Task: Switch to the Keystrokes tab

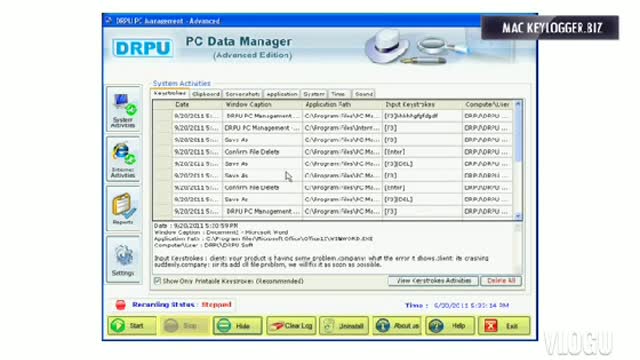Action: (x=170, y=93)
